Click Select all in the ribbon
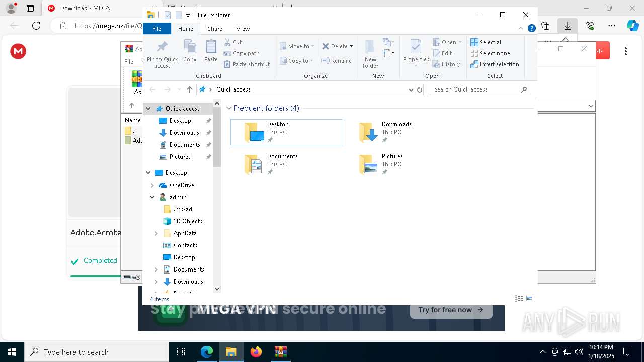 487,42
